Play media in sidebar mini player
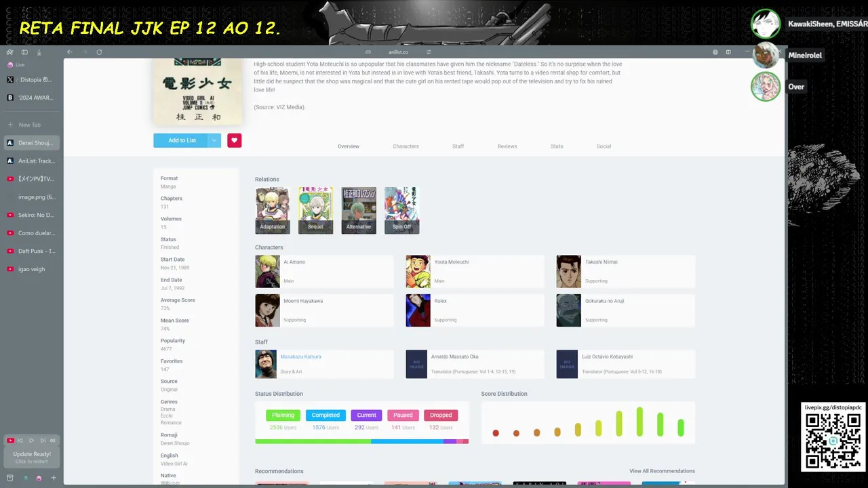The width and height of the screenshot is (868, 488). coord(31,441)
